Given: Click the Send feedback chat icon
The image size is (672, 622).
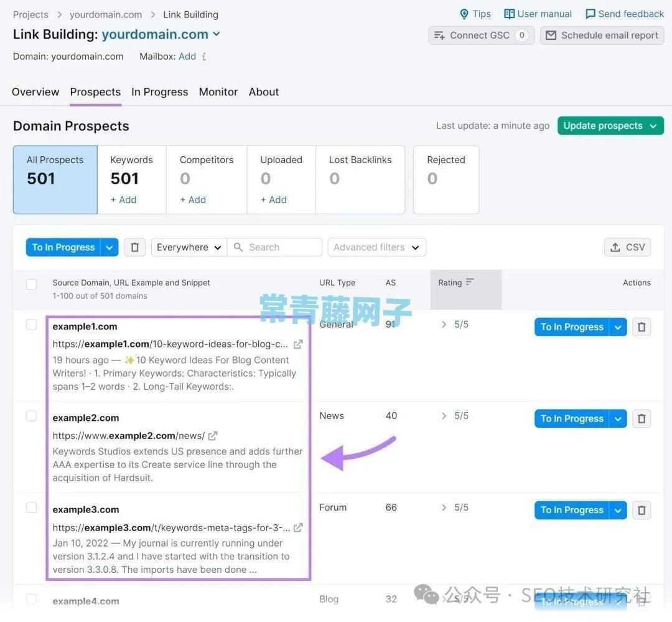Looking at the screenshot, I should coord(590,14).
